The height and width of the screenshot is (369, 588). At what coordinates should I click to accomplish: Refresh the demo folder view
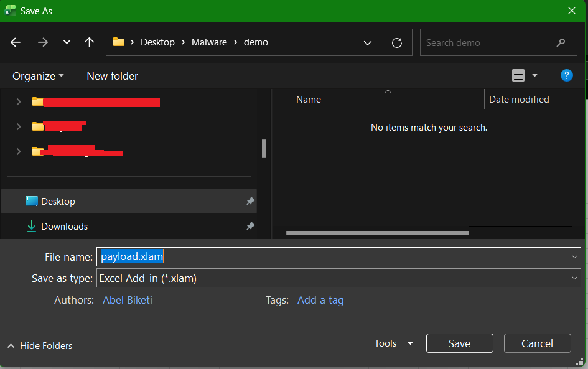(x=396, y=43)
